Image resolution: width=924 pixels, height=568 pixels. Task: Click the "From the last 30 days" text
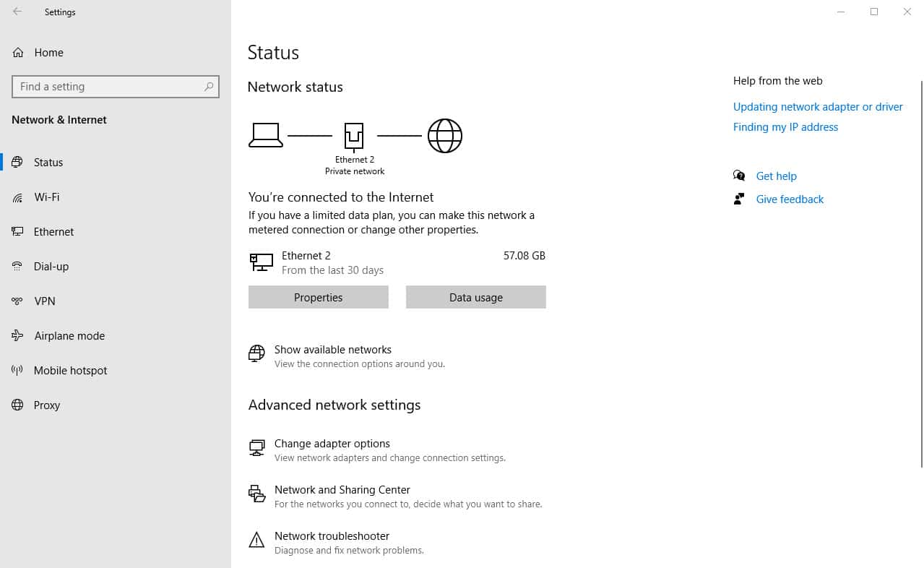pyautogui.click(x=332, y=270)
